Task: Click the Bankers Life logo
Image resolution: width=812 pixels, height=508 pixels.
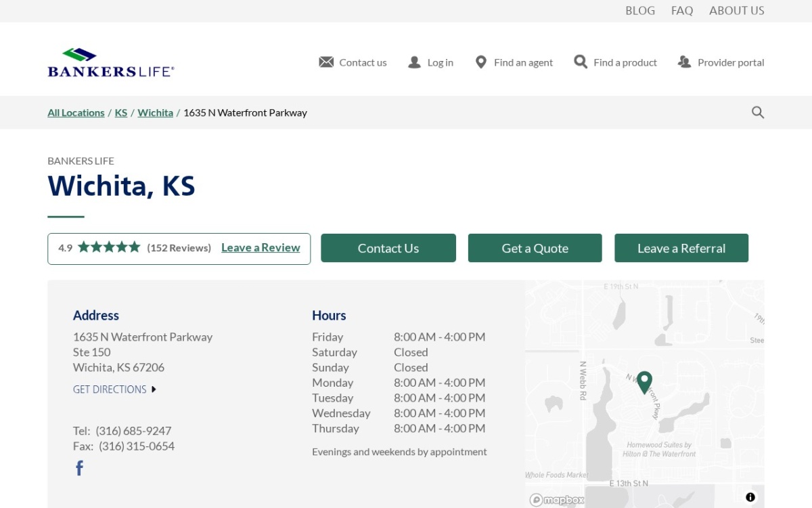Action: coord(111,62)
